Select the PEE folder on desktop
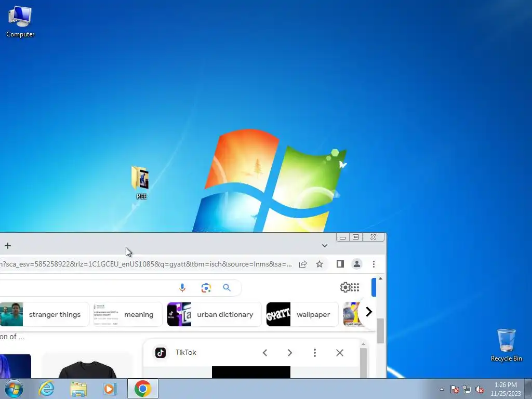The height and width of the screenshot is (399, 532). 141,182
